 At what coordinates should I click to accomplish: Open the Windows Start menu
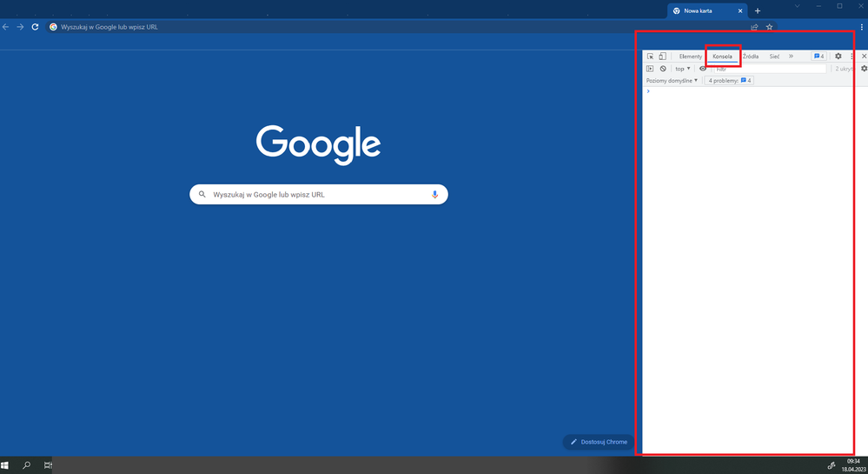coord(5,466)
